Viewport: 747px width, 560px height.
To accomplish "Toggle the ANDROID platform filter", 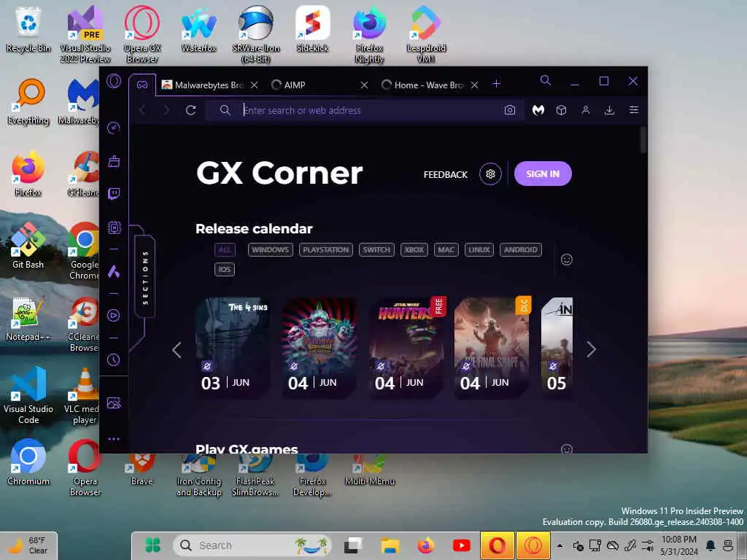I will (x=520, y=249).
